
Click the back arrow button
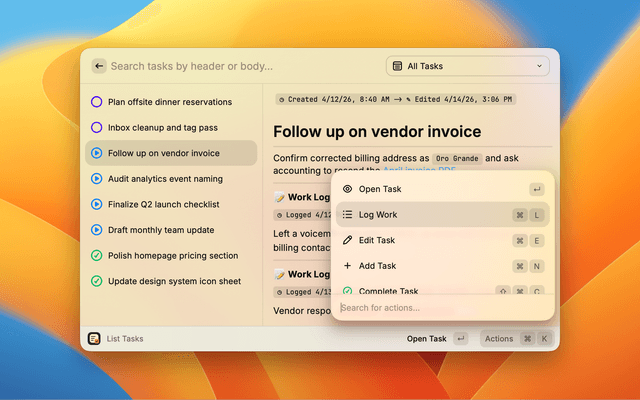click(x=99, y=66)
